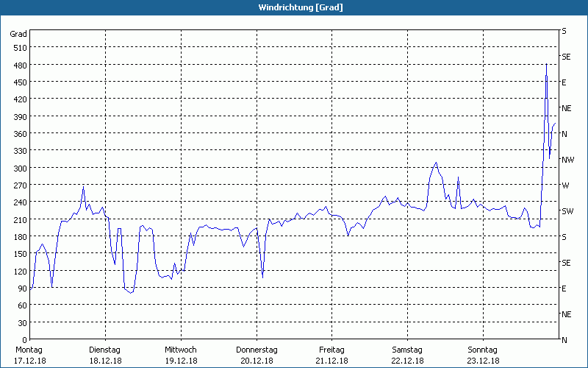Click the 'Dienstag' day label

click(104, 350)
